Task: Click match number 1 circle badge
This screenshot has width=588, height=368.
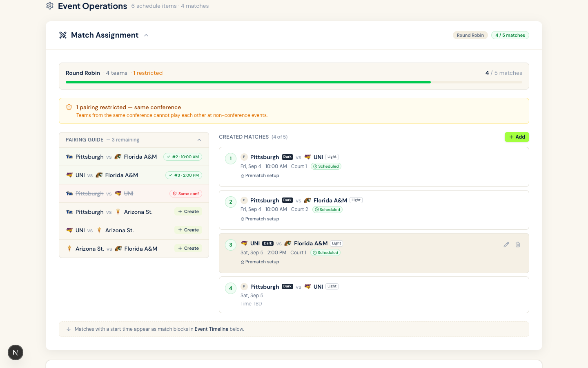Action: click(231, 159)
